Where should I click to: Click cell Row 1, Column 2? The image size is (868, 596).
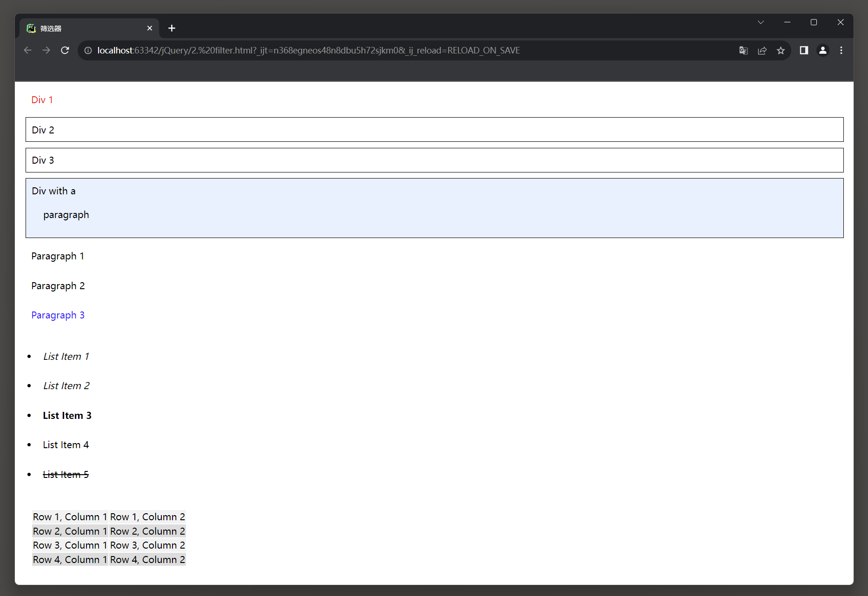click(x=147, y=517)
